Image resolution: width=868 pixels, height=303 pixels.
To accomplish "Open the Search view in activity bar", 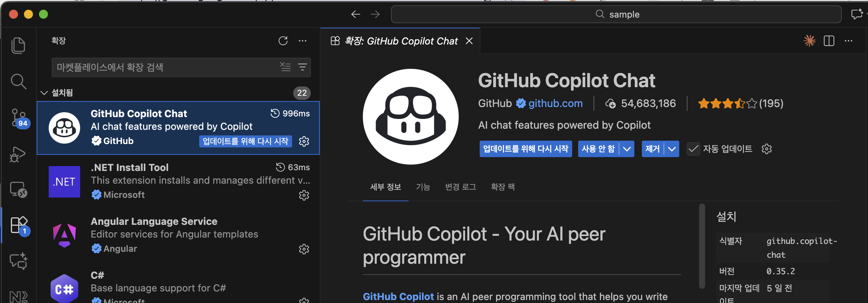I will click(18, 81).
